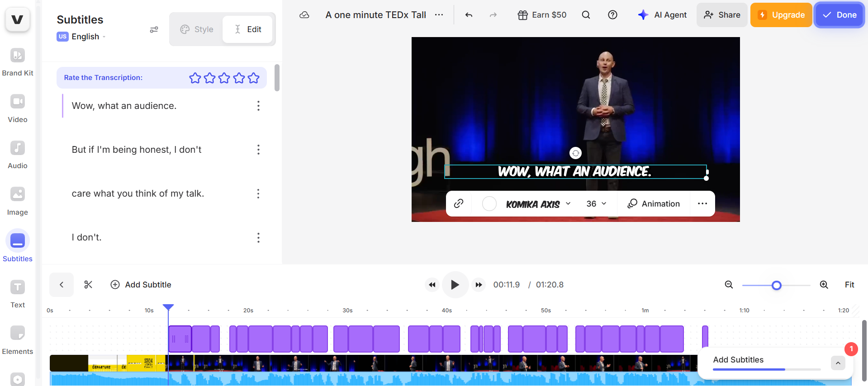The height and width of the screenshot is (386, 868).
Task: Open the Brand Kit panel
Action: [x=18, y=62]
